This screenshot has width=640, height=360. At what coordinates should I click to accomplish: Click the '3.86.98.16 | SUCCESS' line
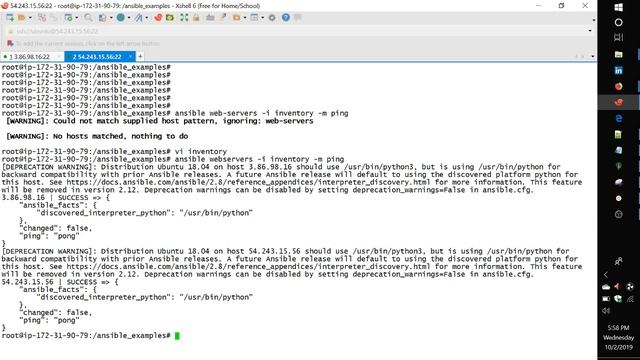click(x=56, y=198)
